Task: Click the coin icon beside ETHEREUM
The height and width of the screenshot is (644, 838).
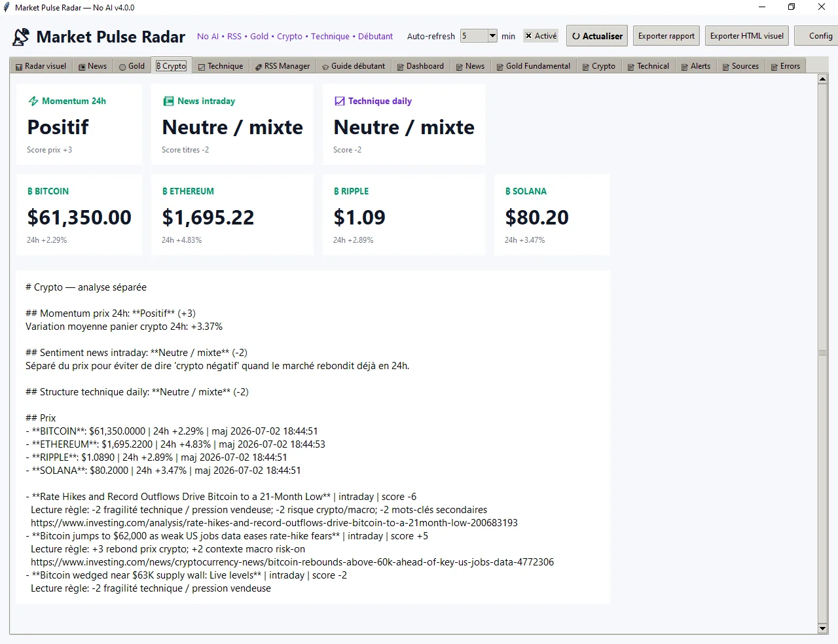Action: 165,192
